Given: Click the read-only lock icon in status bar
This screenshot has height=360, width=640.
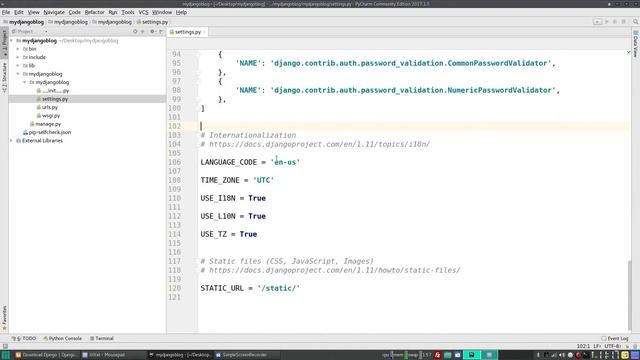Looking at the screenshot, I should coord(627,346).
